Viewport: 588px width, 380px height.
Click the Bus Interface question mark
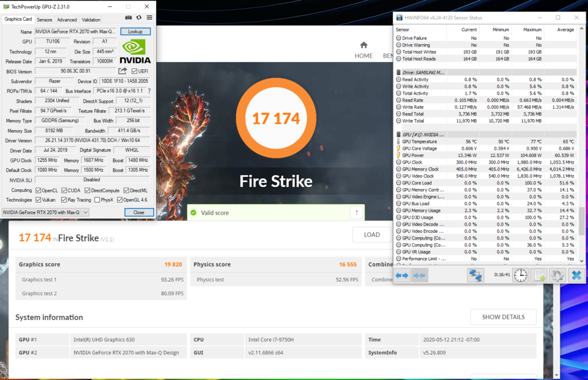pos(149,91)
